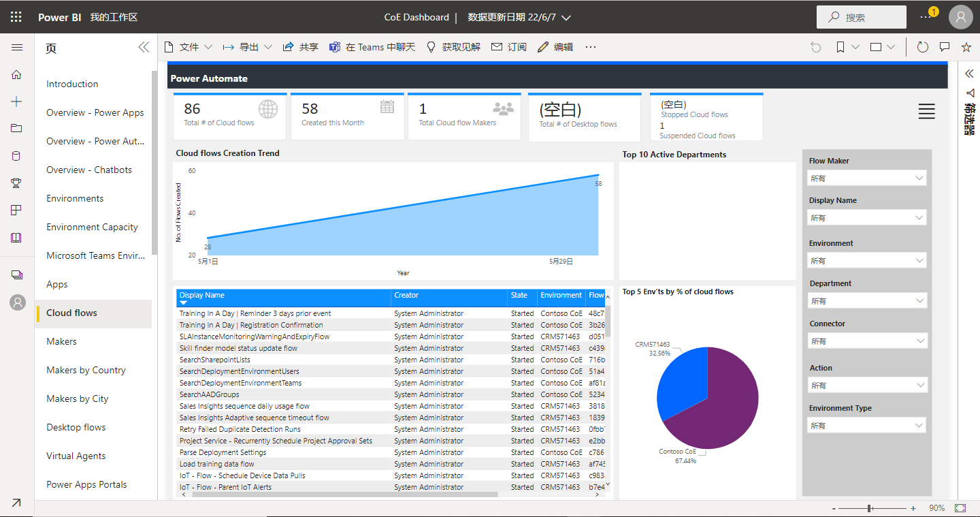Open Learn book icon in left rail
Image resolution: width=980 pixels, height=517 pixels.
click(17, 238)
